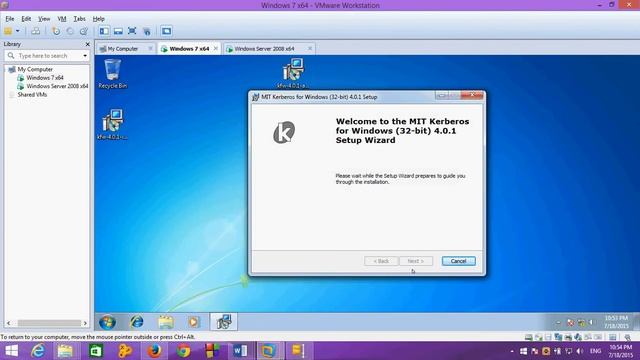Open the View menu
Image resolution: width=640 pixels, height=360 pixels.
[44, 19]
